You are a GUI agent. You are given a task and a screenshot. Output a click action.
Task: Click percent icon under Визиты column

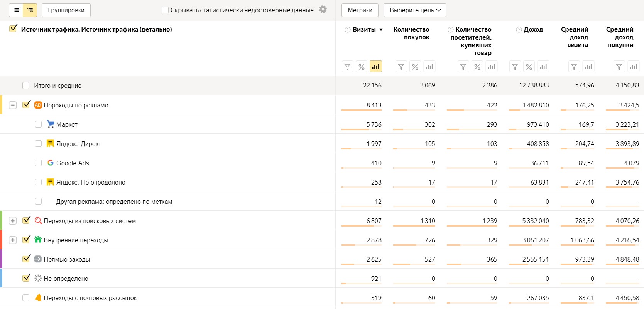click(362, 67)
